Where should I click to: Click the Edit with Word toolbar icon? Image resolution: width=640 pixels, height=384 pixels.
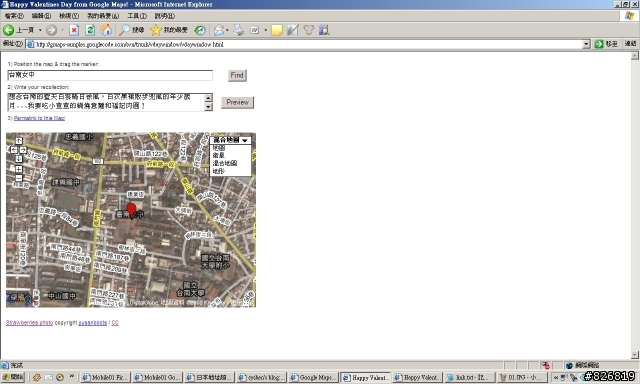click(x=255, y=30)
